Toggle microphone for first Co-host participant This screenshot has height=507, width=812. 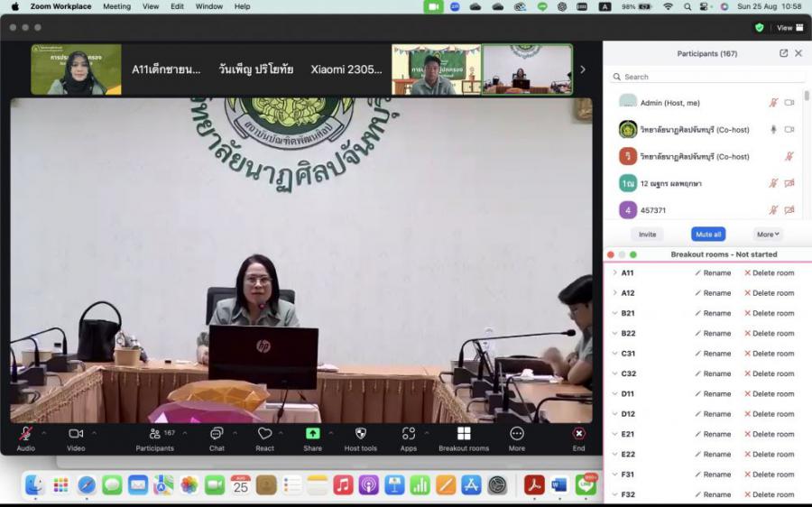773,129
